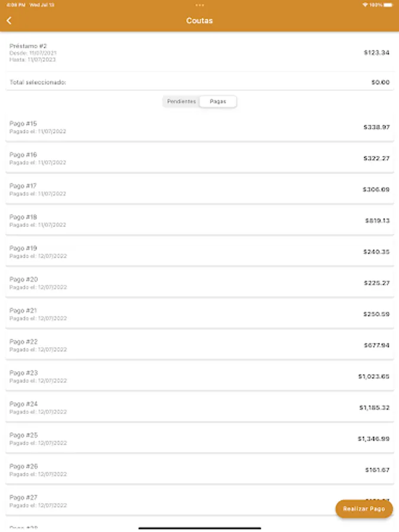Tap the Pago #18 payment entry
Screen dimensions: 399x532
tap(199, 220)
